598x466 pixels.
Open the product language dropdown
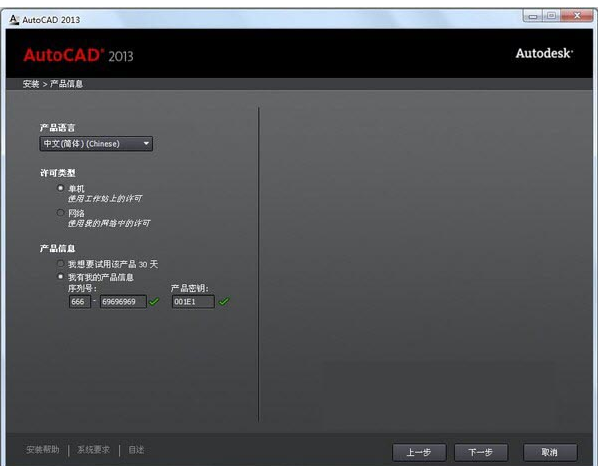[x=96, y=144]
